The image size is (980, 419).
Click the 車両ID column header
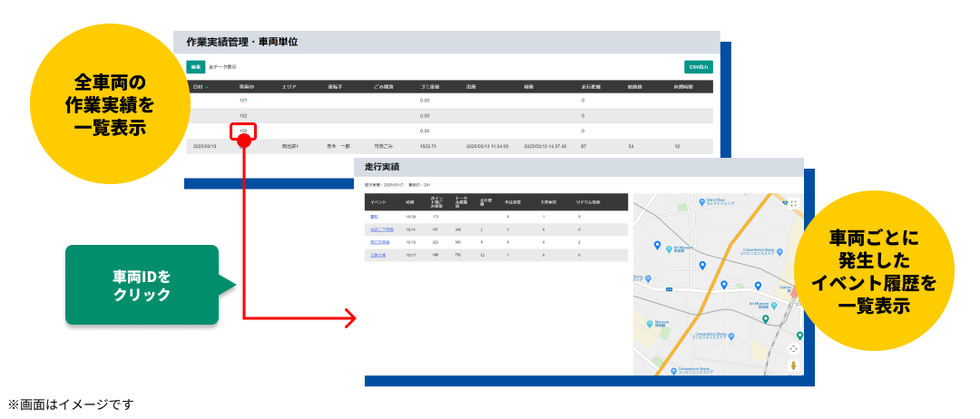point(243,87)
